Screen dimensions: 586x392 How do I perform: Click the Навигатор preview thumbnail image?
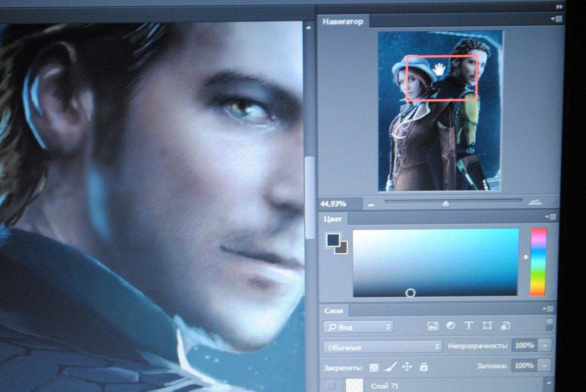click(440, 111)
